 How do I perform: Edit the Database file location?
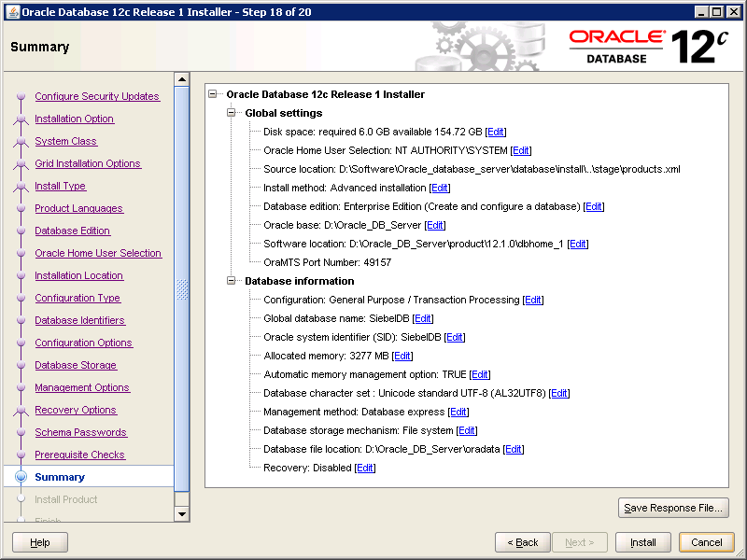click(513, 449)
